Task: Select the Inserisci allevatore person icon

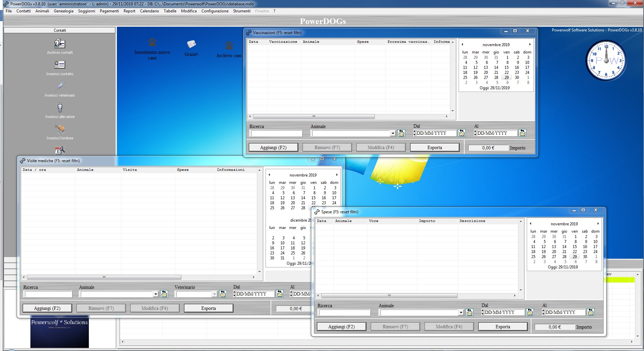Action: pyautogui.click(x=60, y=108)
